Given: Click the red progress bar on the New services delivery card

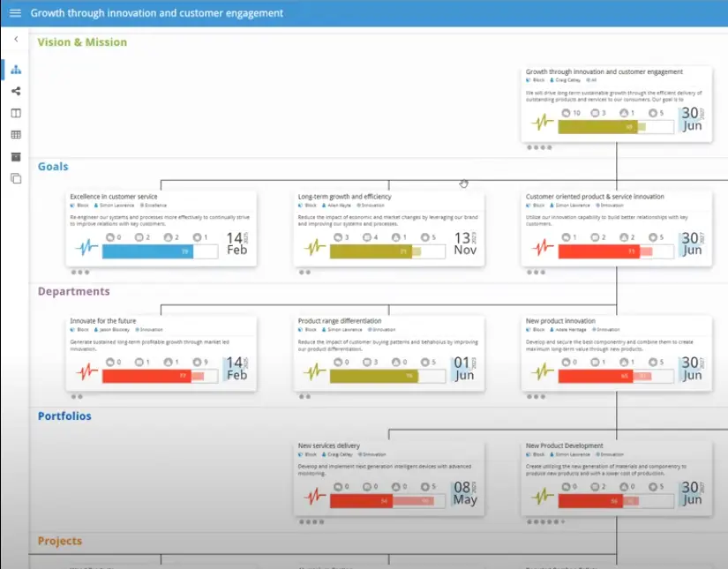Looking at the screenshot, I should pyautogui.click(x=361, y=501).
